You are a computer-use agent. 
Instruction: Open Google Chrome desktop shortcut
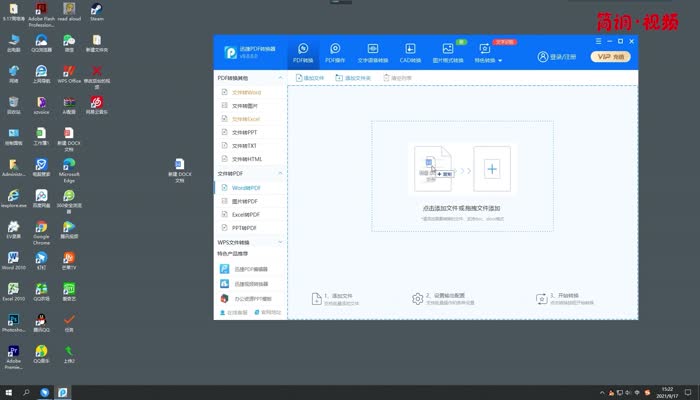coord(41,232)
